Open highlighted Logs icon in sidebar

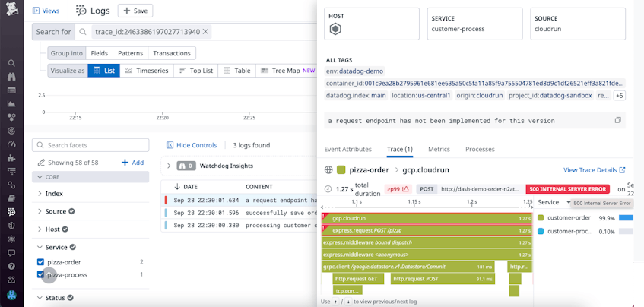click(11, 212)
